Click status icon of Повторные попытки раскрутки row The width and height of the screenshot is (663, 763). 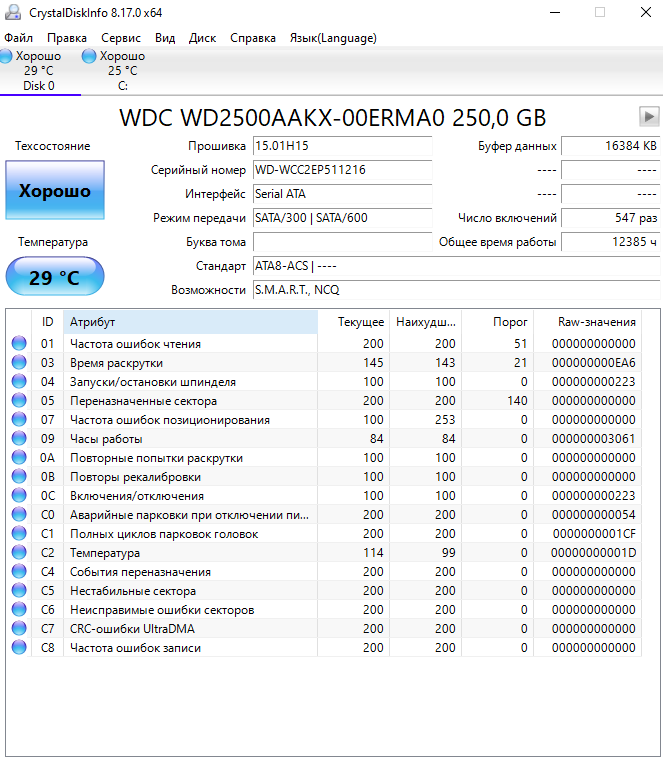click(x=19, y=457)
